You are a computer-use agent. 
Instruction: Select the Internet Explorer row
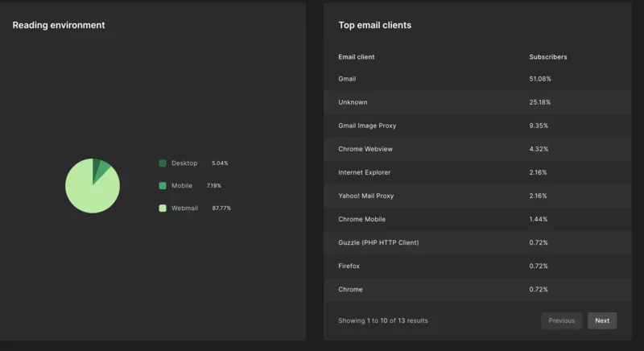pyautogui.click(x=477, y=172)
